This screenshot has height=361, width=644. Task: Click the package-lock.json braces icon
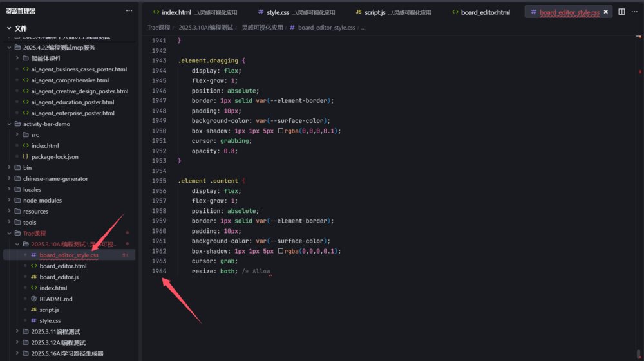(25, 156)
